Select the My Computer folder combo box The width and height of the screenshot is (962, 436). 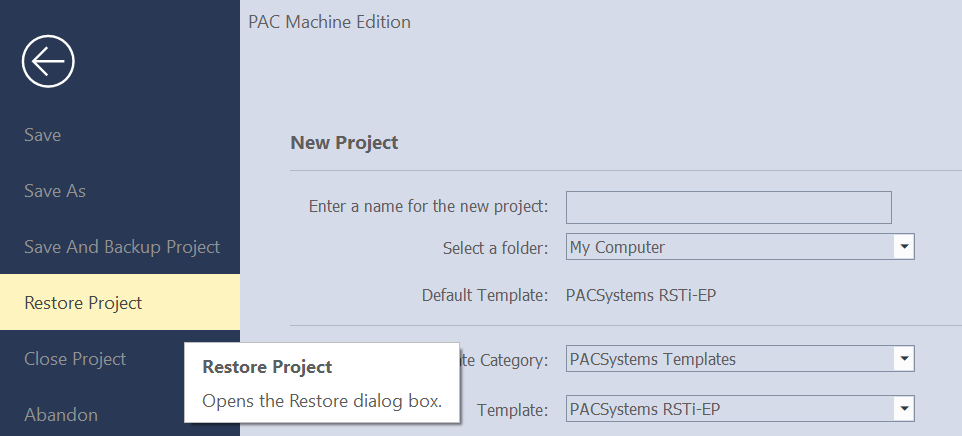point(740,247)
